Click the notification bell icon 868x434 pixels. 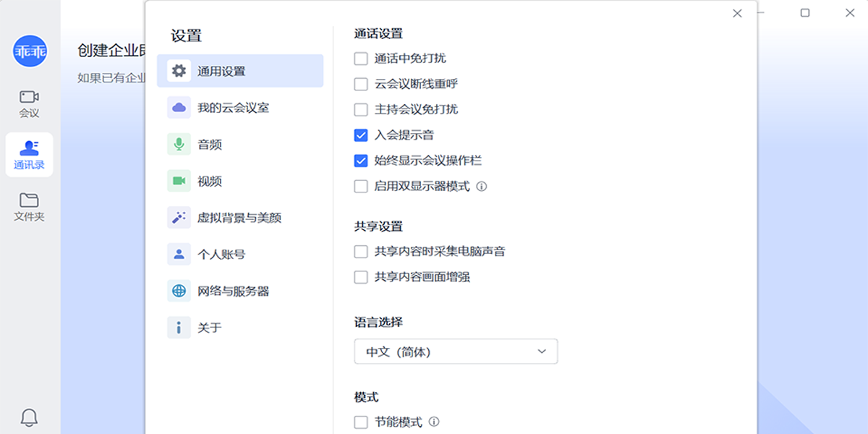click(x=29, y=417)
